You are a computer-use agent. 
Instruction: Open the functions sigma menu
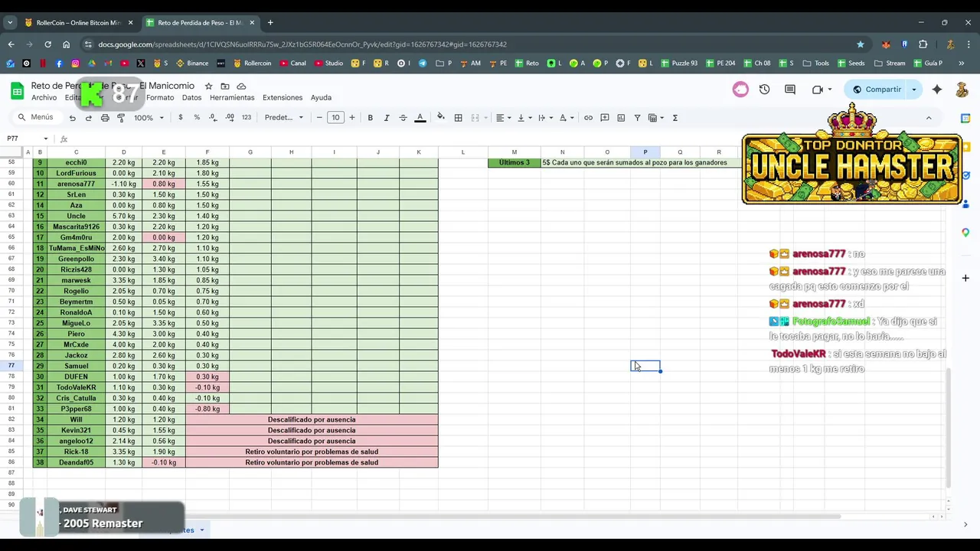coord(675,118)
